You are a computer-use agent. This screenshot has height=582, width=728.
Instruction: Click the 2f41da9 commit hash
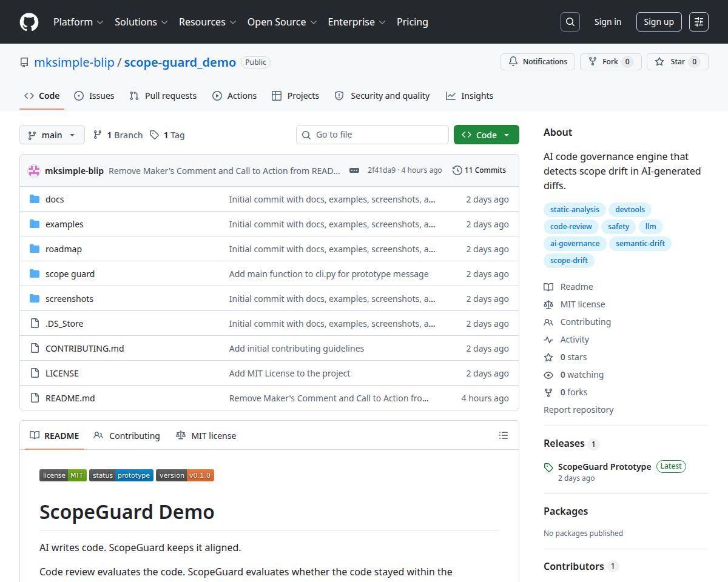[381, 170]
